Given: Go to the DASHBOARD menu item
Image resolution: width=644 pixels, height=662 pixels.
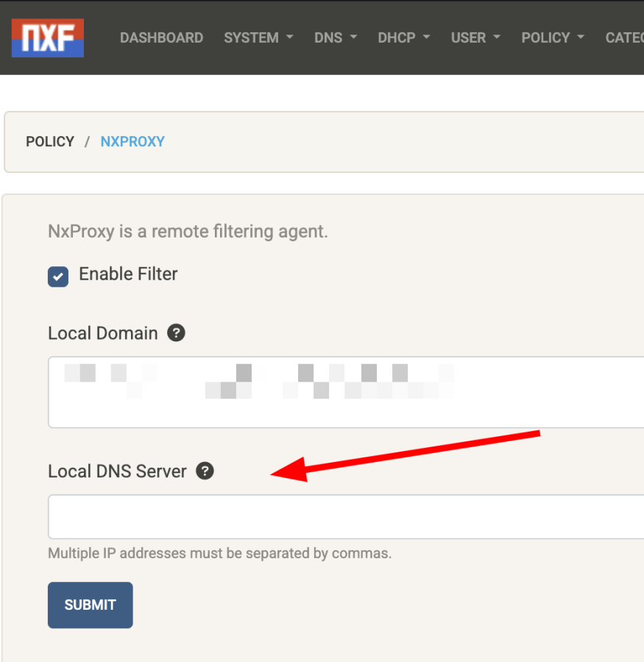Looking at the screenshot, I should tap(161, 38).
